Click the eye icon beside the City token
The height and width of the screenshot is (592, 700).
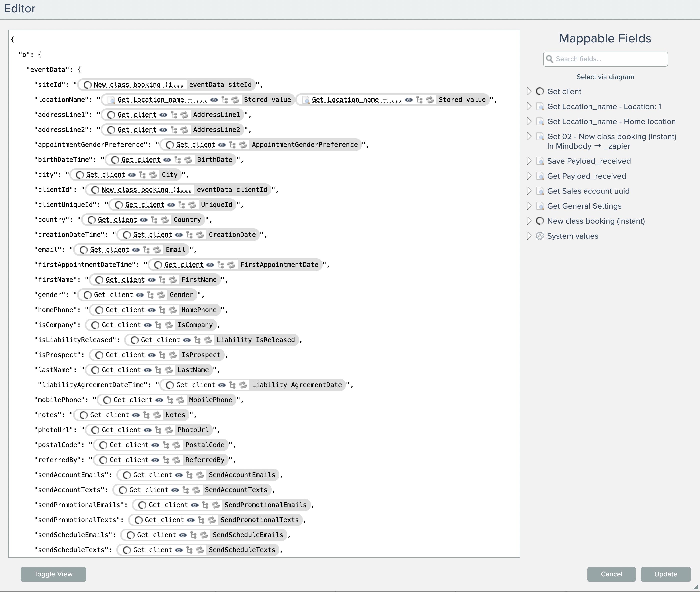click(132, 175)
